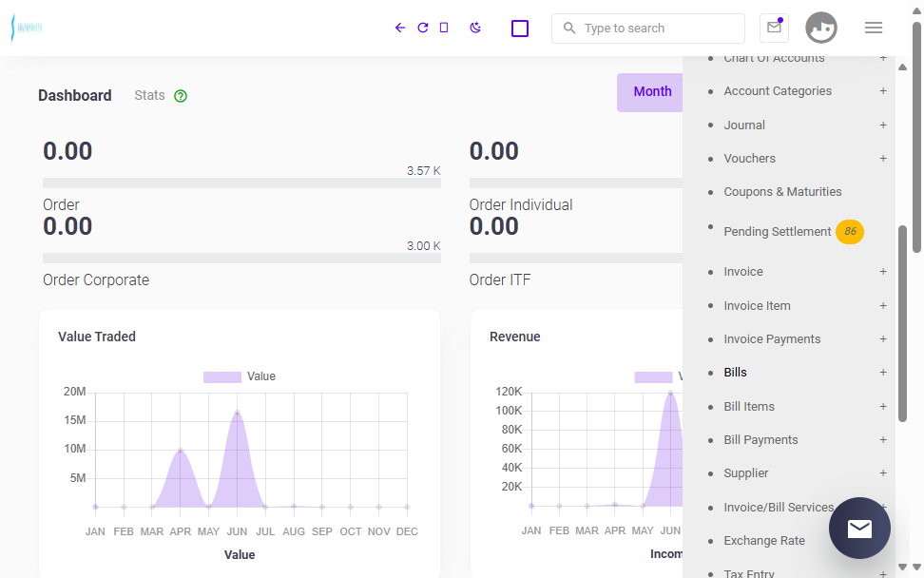
Task: Open the mail notifications icon in header
Action: 775,28
